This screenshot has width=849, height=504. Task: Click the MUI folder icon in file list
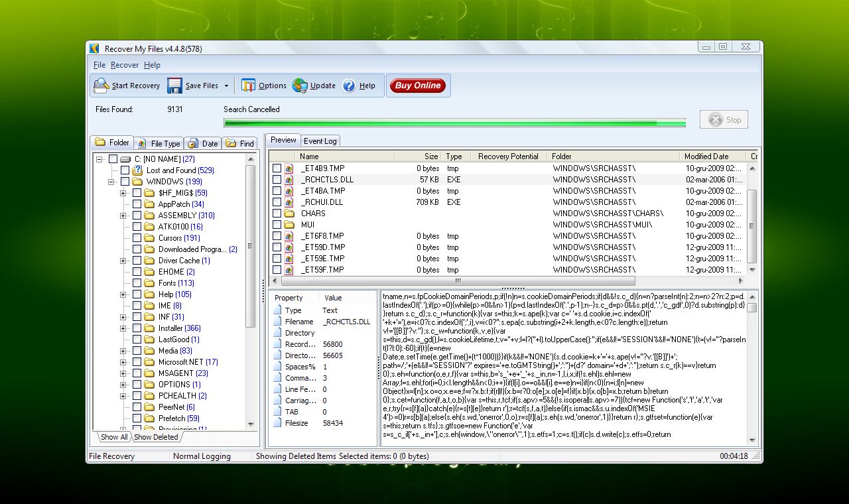tap(289, 225)
